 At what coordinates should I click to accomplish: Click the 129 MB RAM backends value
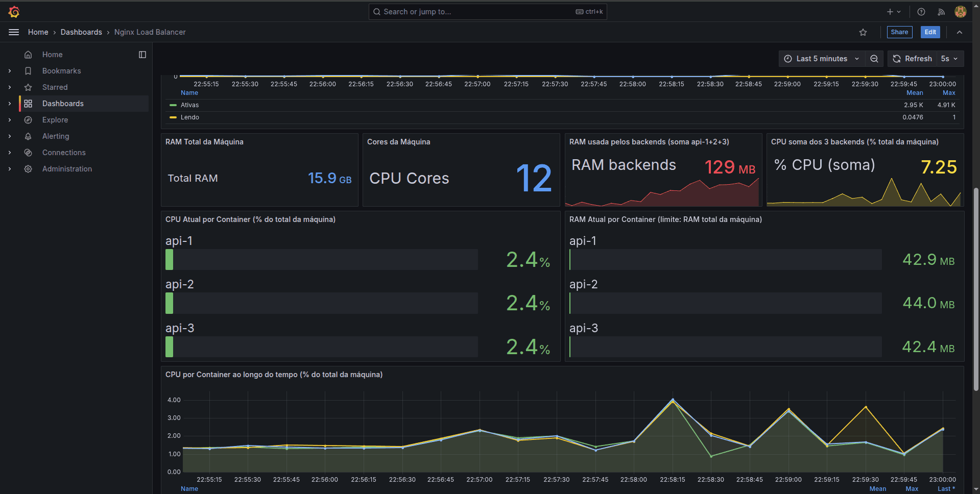730,167
